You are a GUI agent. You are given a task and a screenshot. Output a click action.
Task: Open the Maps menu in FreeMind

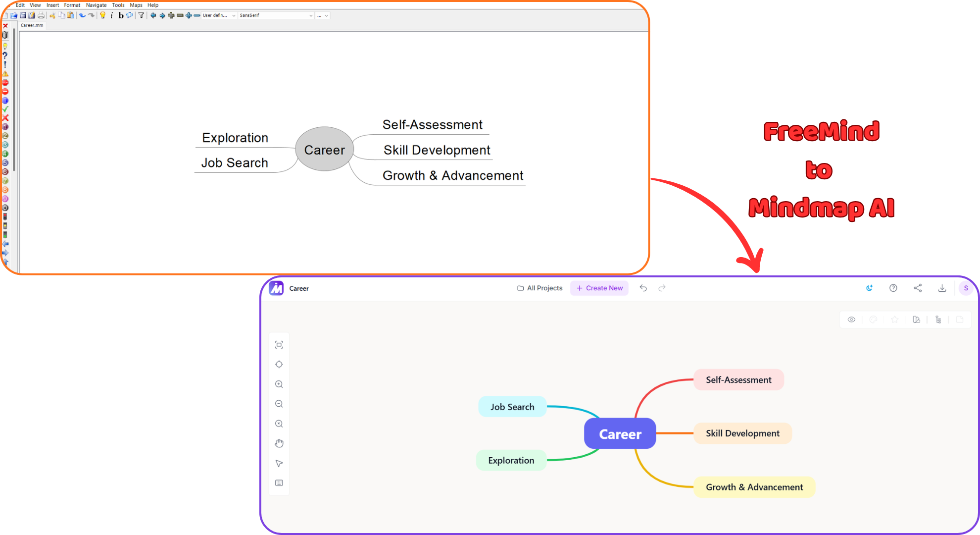(x=136, y=5)
